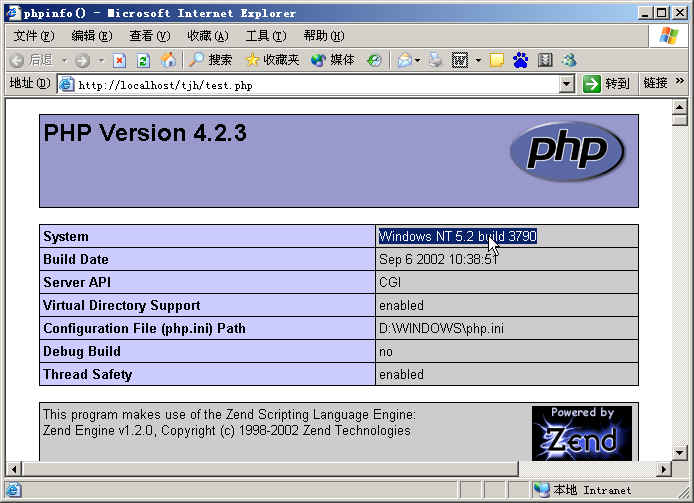Click the Print toolbar icon
Viewport: 694px width, 503px height.
(435, 60)
